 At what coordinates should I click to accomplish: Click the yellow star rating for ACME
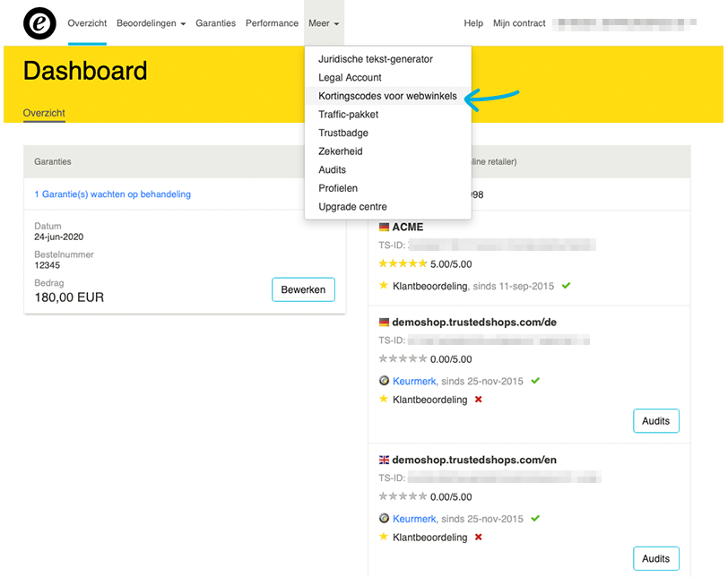403,264
